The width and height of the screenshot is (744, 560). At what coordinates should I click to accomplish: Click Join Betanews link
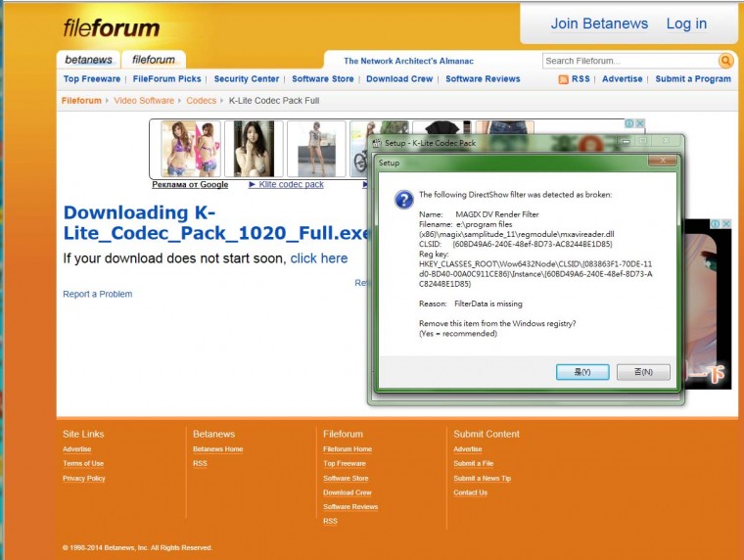point(599,23)
